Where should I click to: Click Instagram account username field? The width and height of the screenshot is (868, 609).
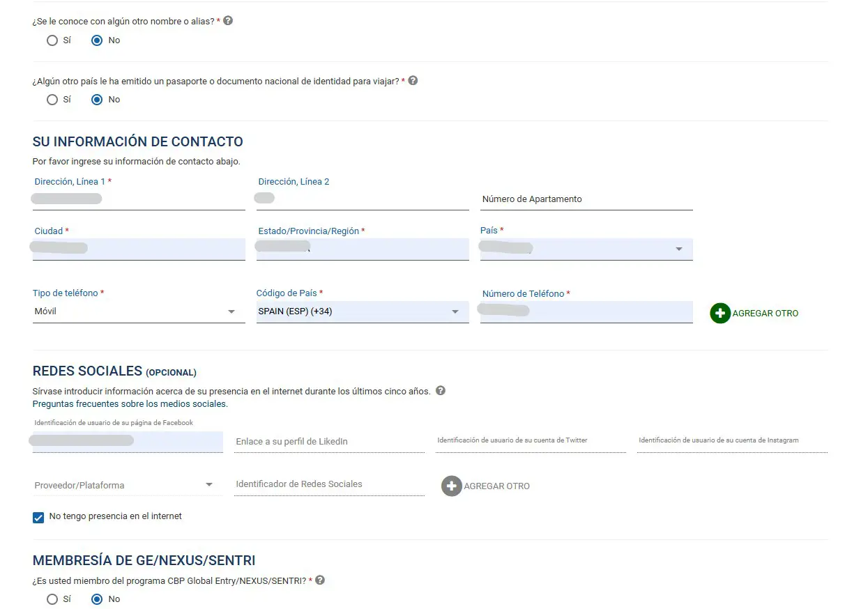[x=731, y=441]
